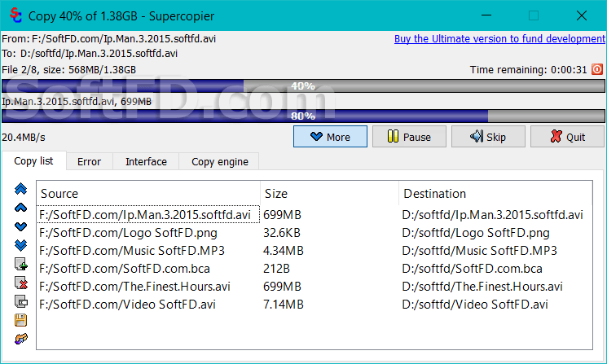
Task: Select source row Ip.Man.3.2015.softfd.avi
Action: pos(148,215)
